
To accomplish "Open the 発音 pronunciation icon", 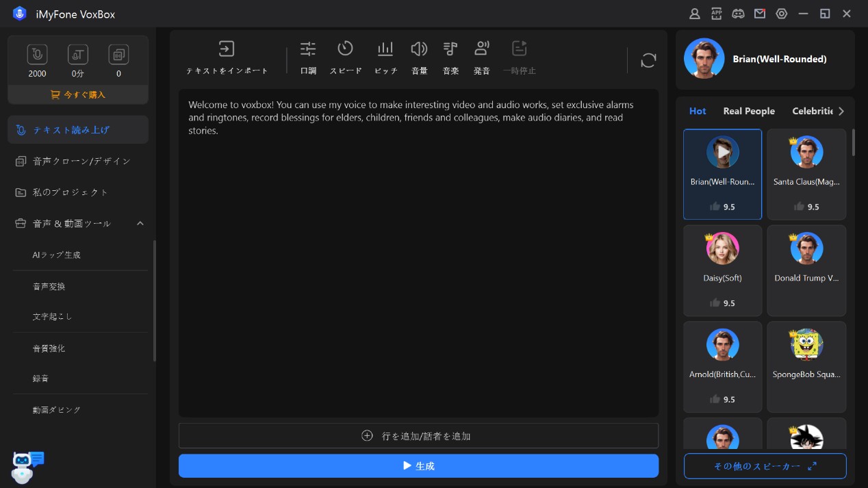I will [x=482, y=49].
